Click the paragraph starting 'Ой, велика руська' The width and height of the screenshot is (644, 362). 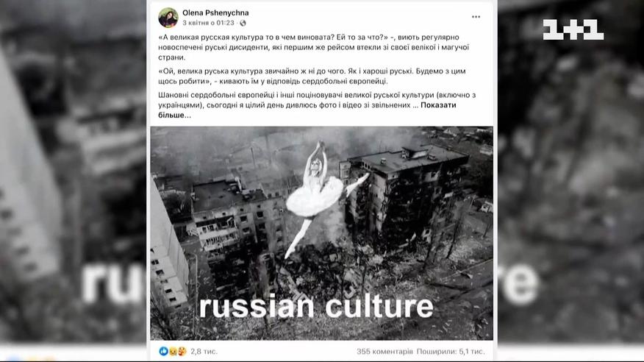(312, 76)
